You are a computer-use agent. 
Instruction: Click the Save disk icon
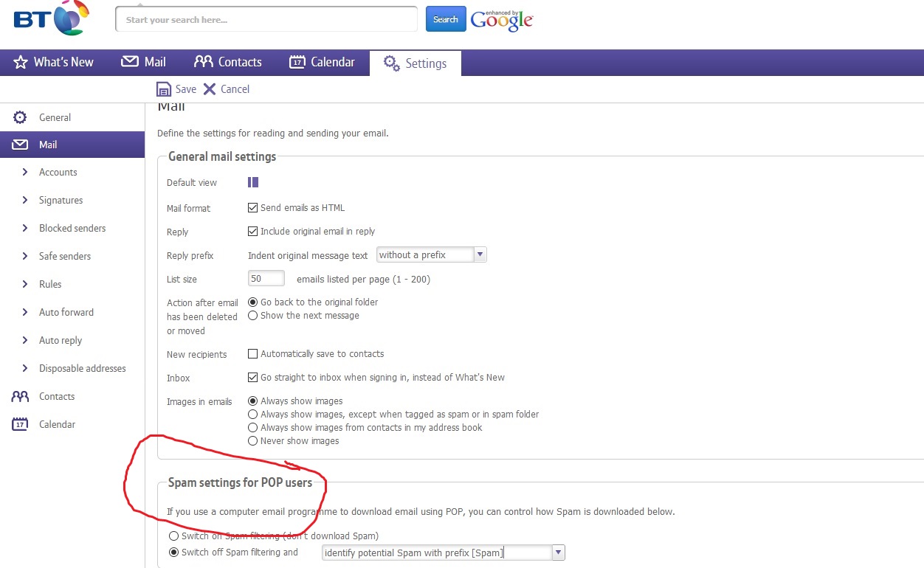164,89
